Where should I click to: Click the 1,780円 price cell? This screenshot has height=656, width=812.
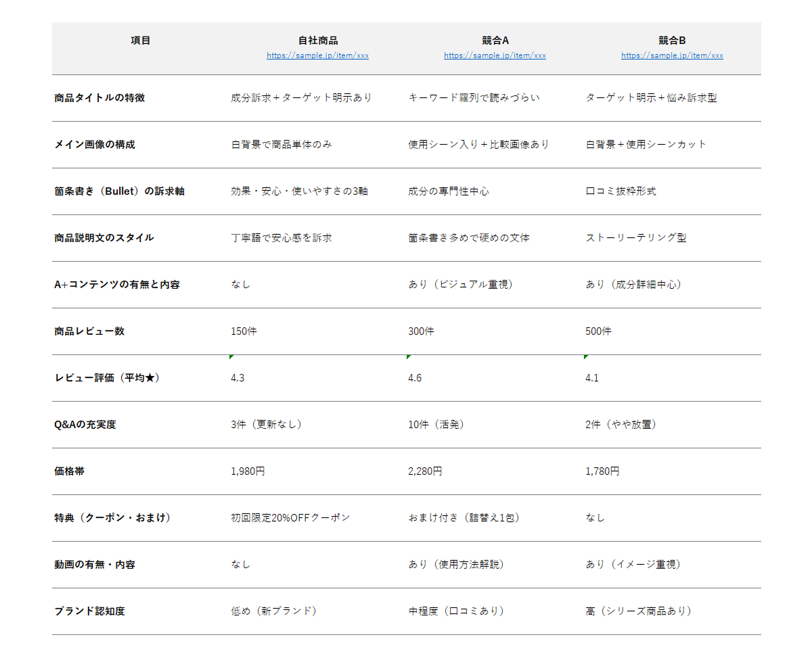(603, 471)
